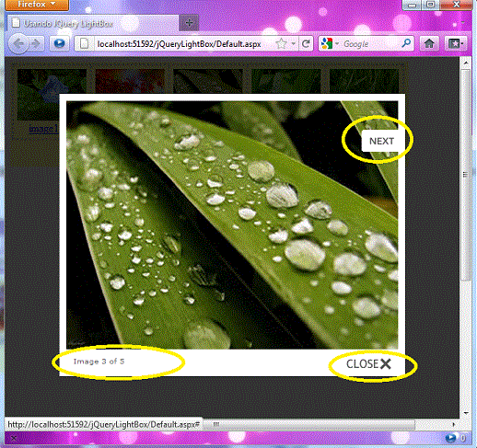The width and height of the screenshot is (477, 448).
Task: Open the Firefox menu dropdown
Action: pos(37,5)
